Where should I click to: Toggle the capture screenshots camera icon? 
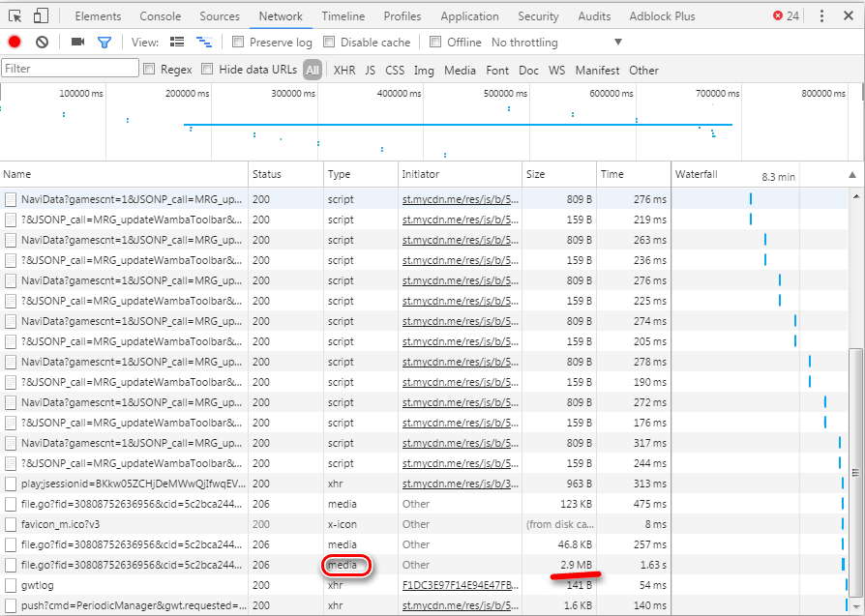tap(78, 42)
